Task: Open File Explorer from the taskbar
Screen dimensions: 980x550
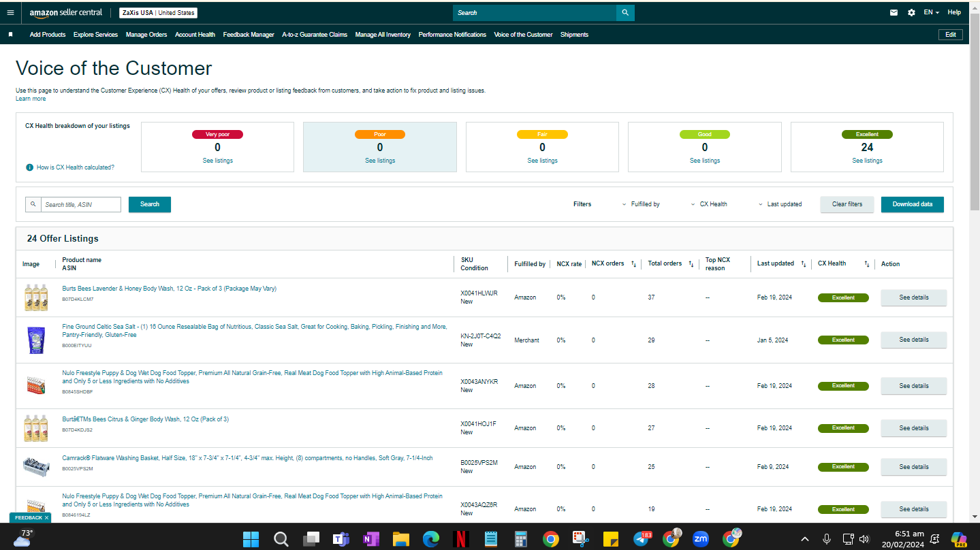Action: (x=400, y=539)
